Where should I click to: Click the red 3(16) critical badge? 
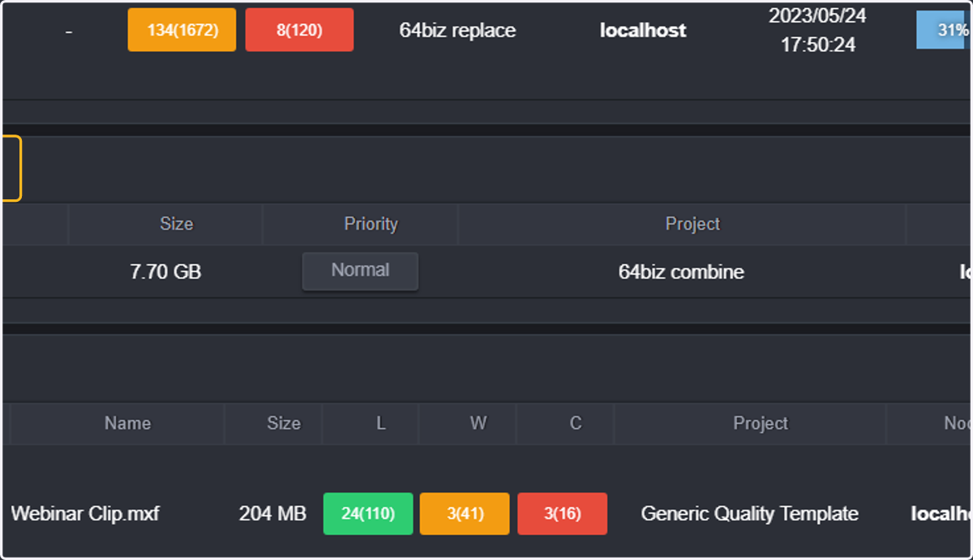pos(563,514)
